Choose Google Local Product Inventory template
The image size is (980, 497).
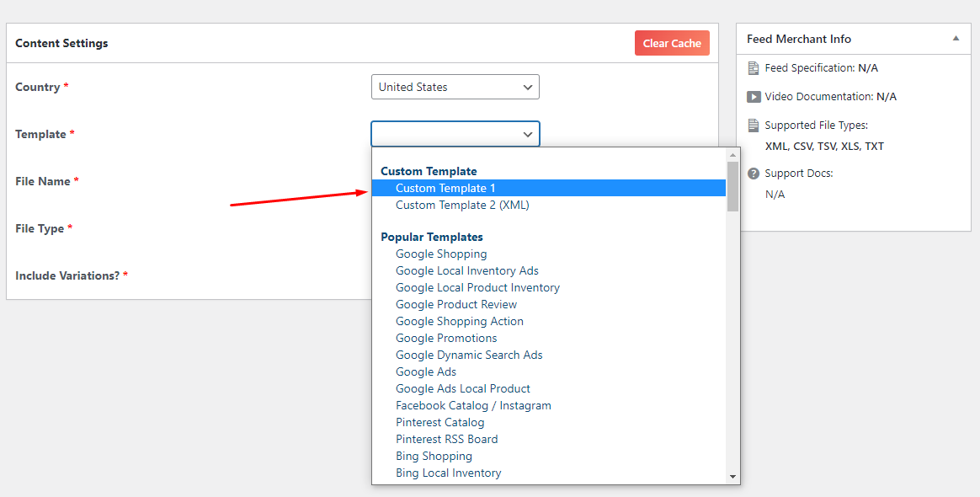pyautogui.click(x=549, y=287)
